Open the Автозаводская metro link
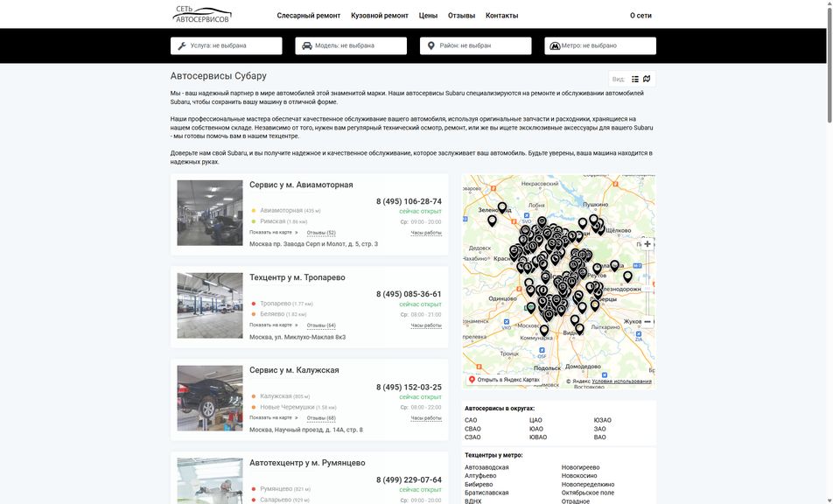Image resolution: width=833 pixels, height=504 pixels. [486, 467]
